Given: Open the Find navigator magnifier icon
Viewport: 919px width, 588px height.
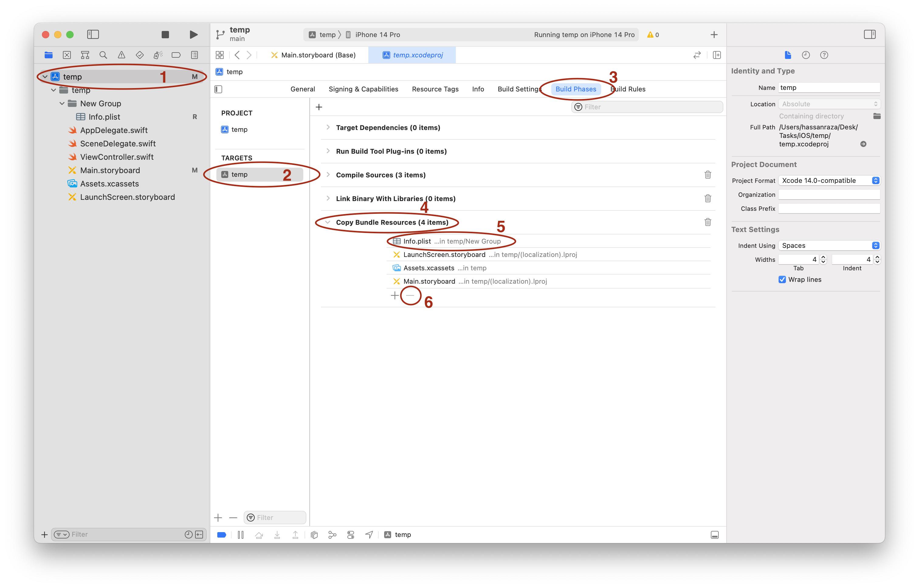Looking at the screenshot, I should pos(103,55).
